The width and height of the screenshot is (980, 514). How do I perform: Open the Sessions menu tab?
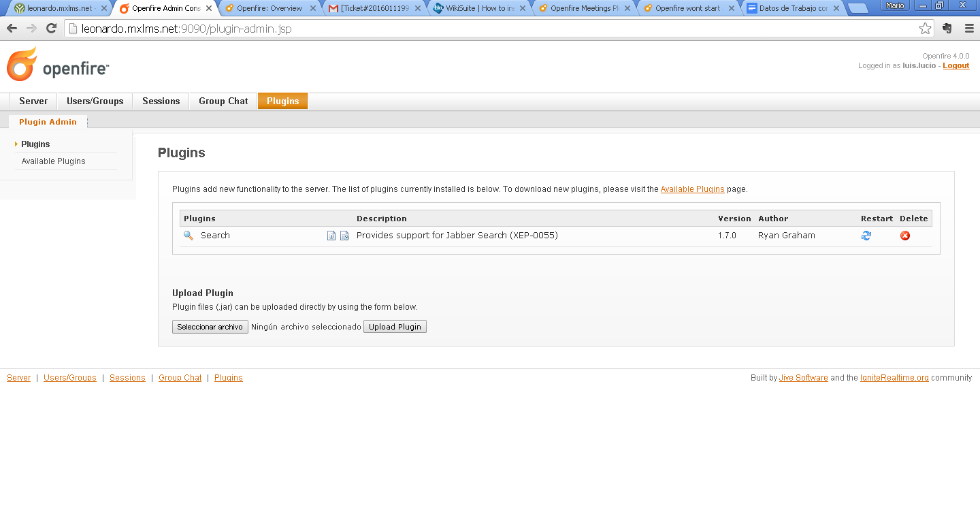coord(161,101)
